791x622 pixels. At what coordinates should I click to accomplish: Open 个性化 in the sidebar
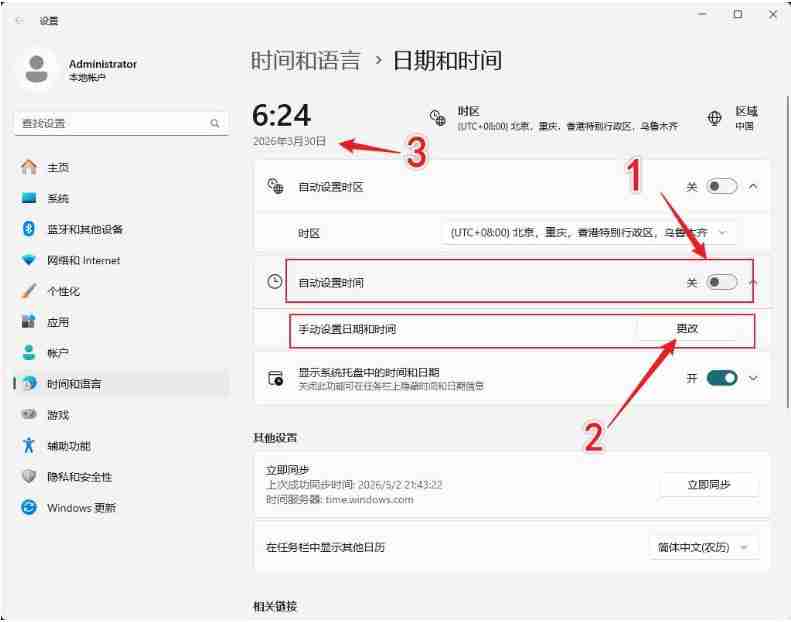tap(121, 291)
